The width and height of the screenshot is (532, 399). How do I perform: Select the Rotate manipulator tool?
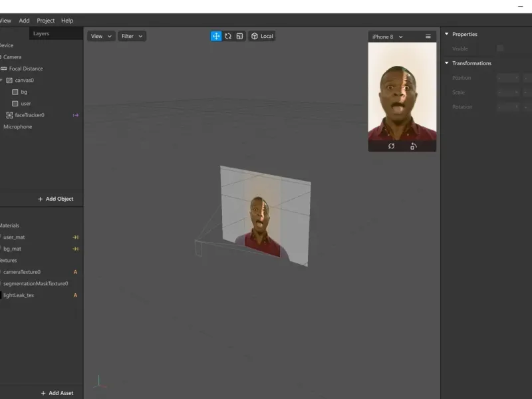(x=228, y=36)
